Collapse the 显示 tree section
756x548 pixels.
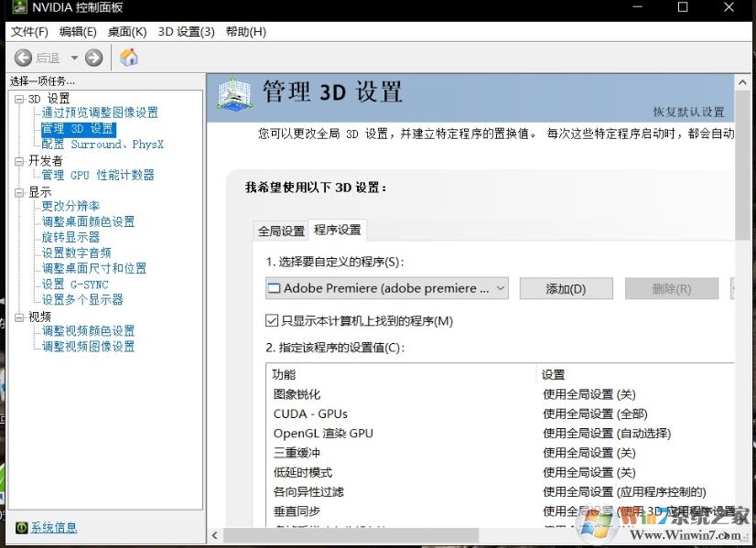pyautogui.click(x=18, y=191)
